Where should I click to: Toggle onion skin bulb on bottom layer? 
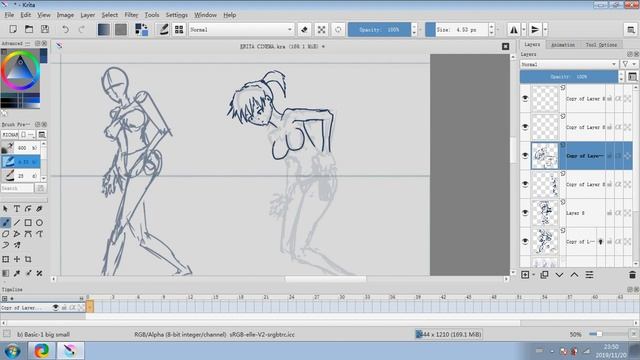tap(600, 242)
